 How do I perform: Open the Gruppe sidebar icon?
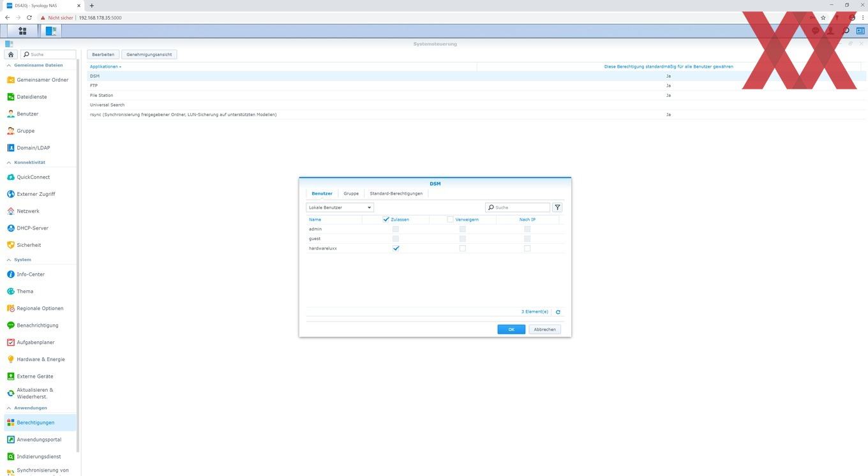pos(11,131)
